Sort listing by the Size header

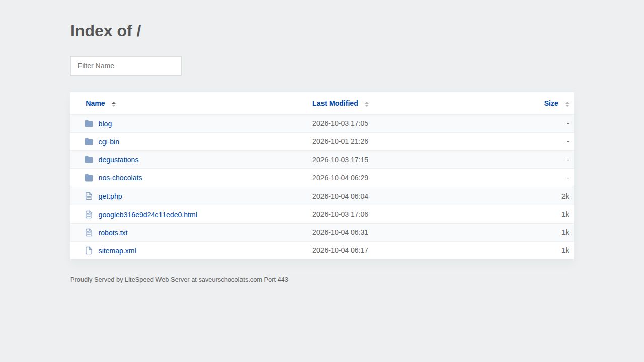coord(551,103)
